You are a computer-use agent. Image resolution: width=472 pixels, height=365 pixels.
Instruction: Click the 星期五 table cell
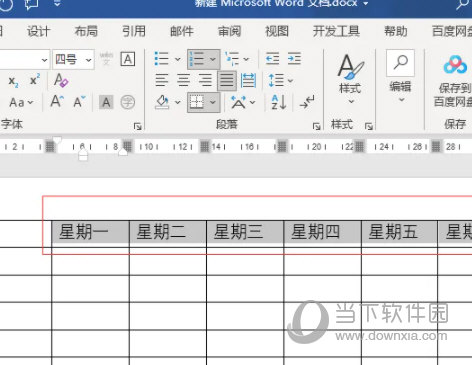[x=399, y=233]
